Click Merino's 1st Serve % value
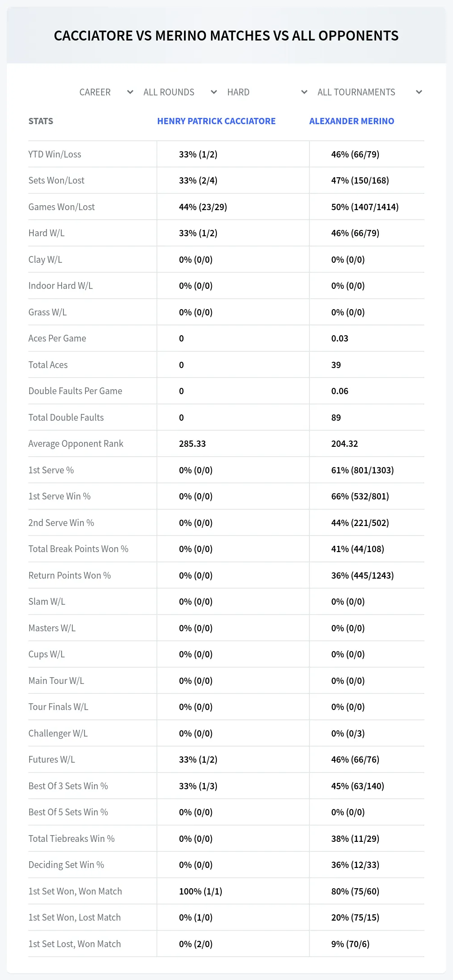 coord(363,470)
